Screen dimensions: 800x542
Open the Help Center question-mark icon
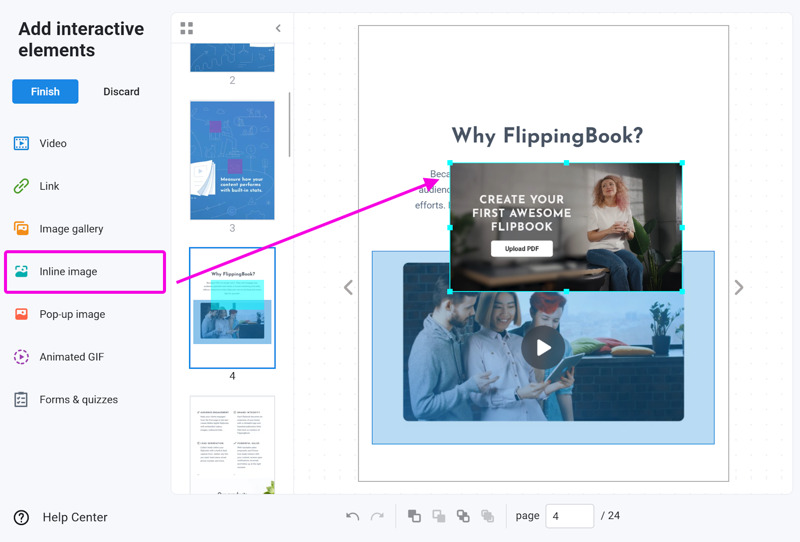pos(21,518)
